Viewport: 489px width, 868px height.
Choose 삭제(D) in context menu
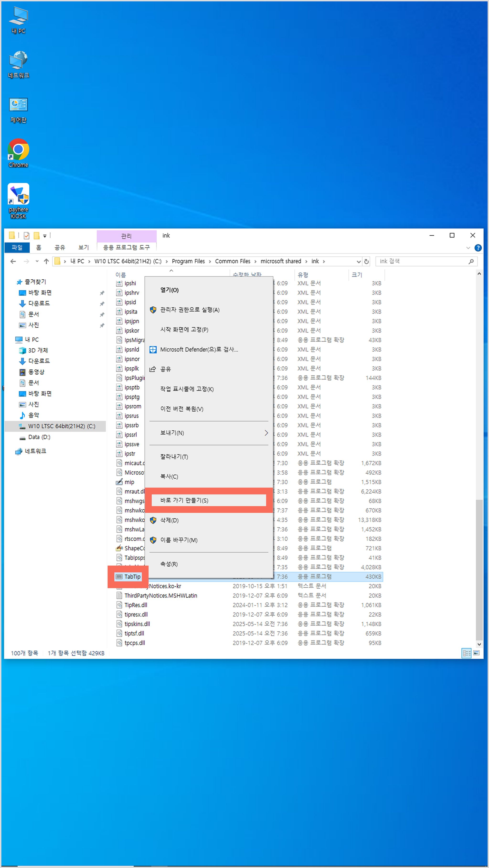click(x=209, y=520)
